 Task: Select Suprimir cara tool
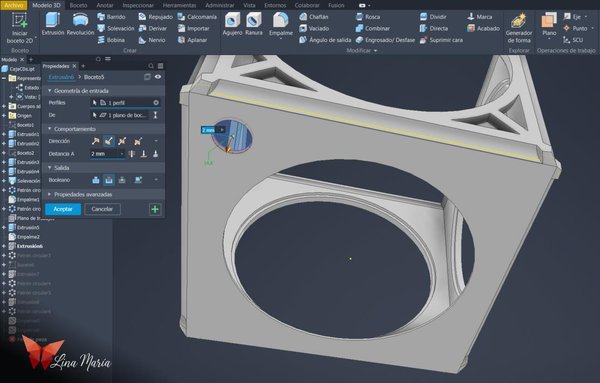pyautogui.click(x=441, y=40)
